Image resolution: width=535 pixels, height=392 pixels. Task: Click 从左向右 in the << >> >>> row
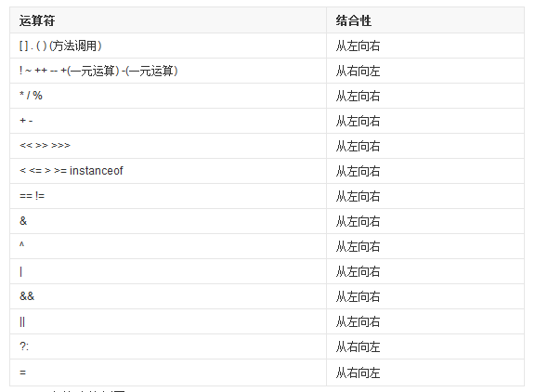tap(358, 146)
